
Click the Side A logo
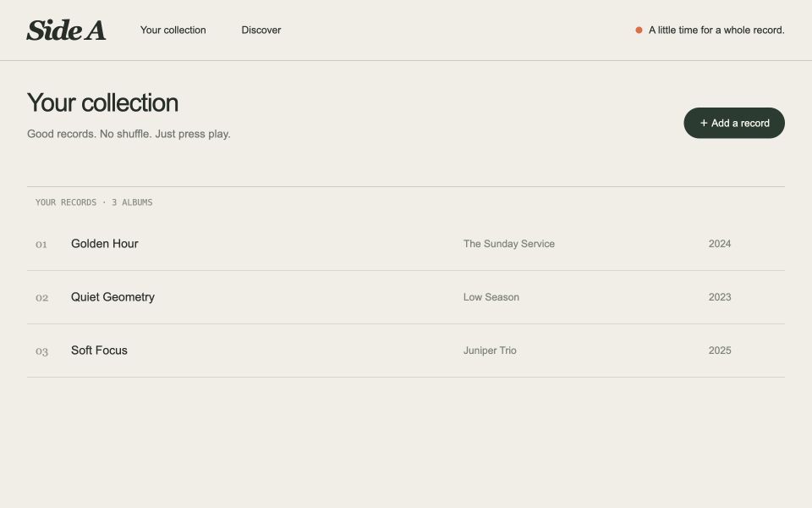66,30
